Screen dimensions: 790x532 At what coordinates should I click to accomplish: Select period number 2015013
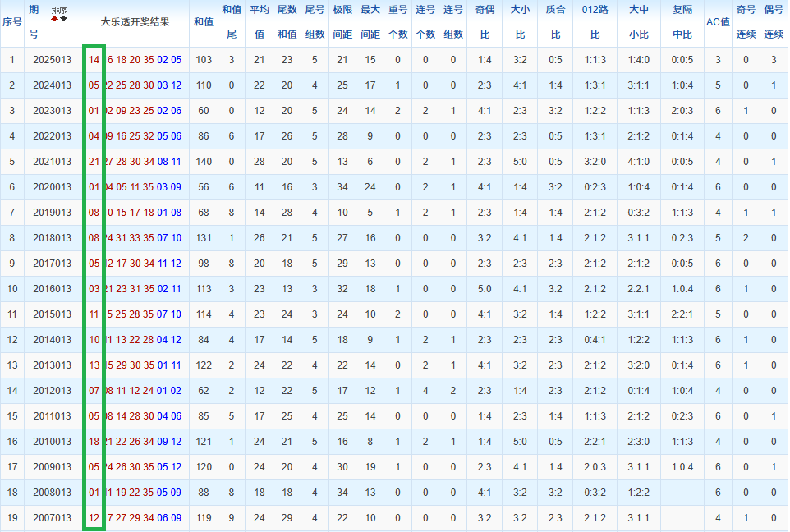click(x=53, y=314)
